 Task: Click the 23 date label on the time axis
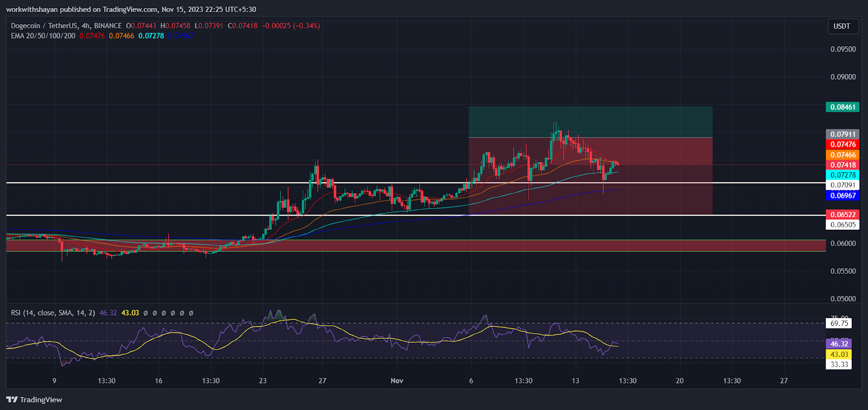pyautogui.click(x=263, y=381)
